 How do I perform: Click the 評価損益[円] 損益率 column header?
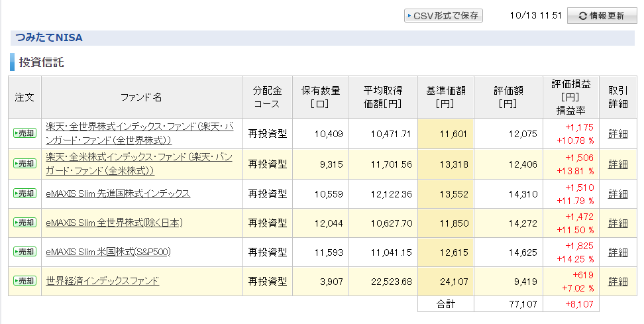571,97
